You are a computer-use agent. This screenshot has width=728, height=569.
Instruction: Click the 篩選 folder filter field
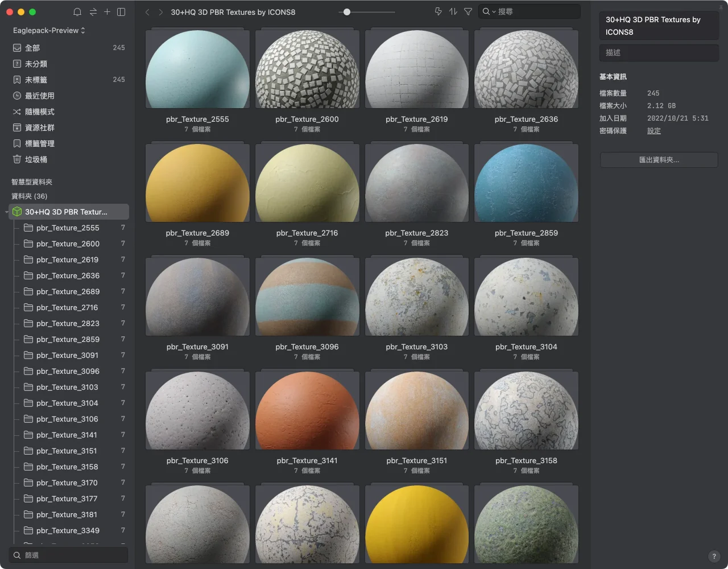(x=68, y=555)
